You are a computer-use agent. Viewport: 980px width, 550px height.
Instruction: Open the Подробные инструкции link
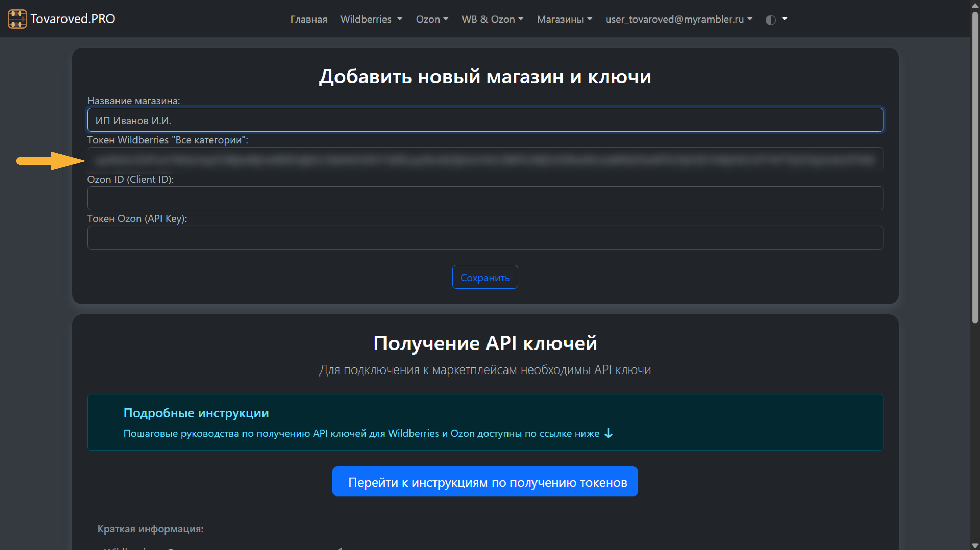point(196,413)
